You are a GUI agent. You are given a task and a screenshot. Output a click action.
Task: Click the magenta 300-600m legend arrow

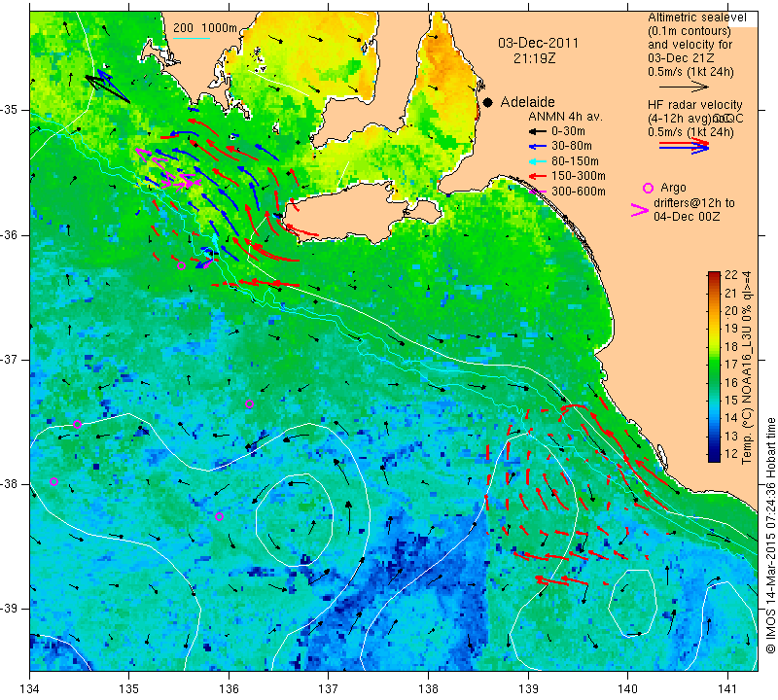[x=538, y=192]
